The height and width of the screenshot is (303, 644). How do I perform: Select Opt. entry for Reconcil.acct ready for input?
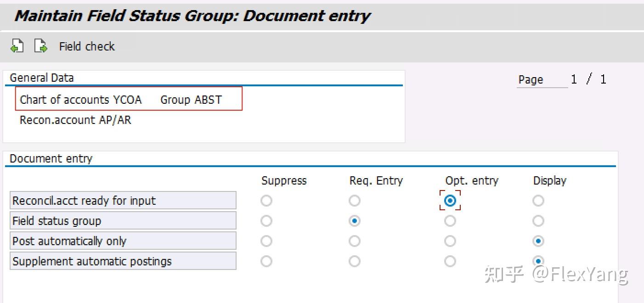coord(450,201)
